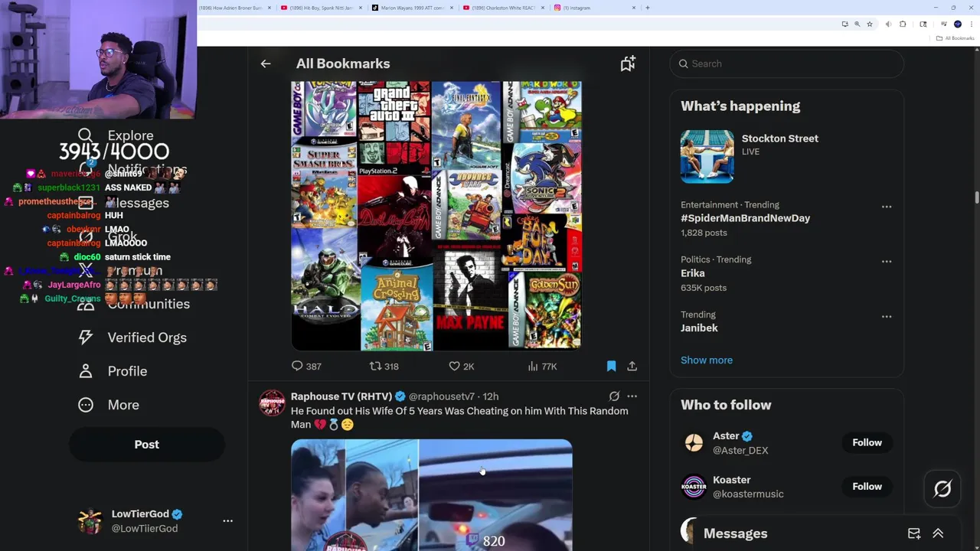Open LowTierGod account switcher dots

227,521
